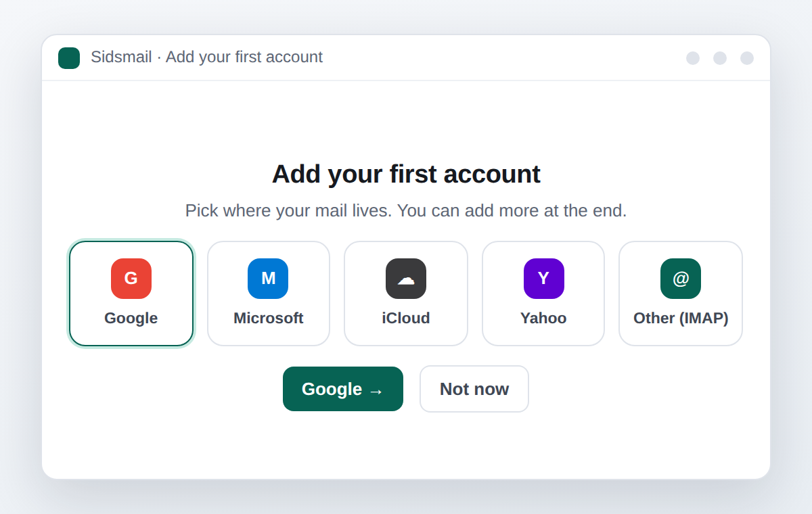Image resolution: width=812 pixels, height=514 pixels.
Task: Choose the green @ IMAP icon
Action: pyautogui.click(x=681, y=279)
